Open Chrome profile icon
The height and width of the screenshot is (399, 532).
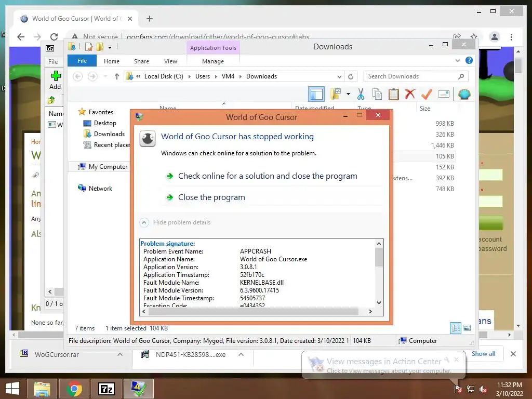495,37
